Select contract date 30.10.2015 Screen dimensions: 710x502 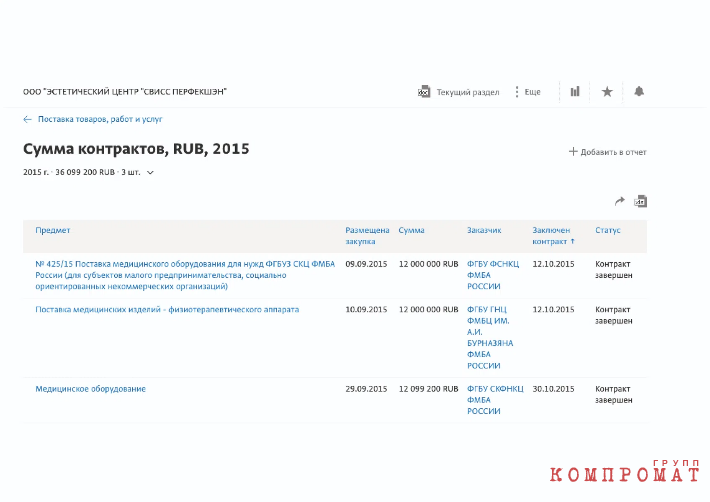pyautogui.click(x=553, y=389)
